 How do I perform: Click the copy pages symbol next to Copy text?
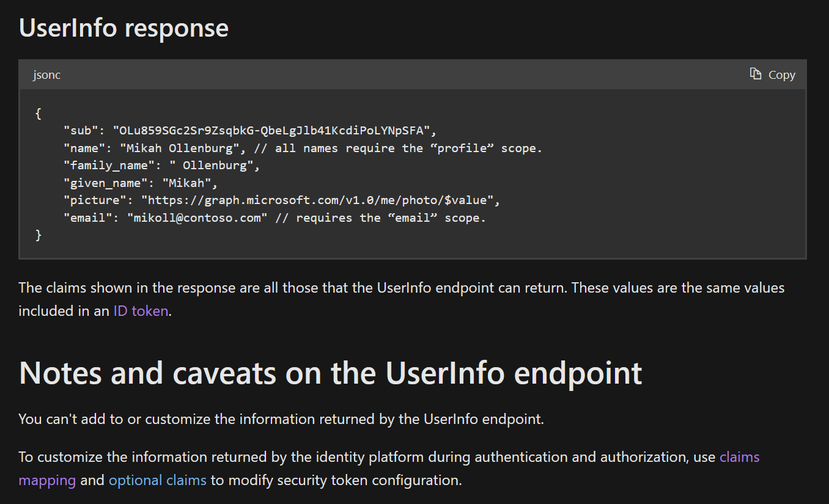[x=754, y=73]
